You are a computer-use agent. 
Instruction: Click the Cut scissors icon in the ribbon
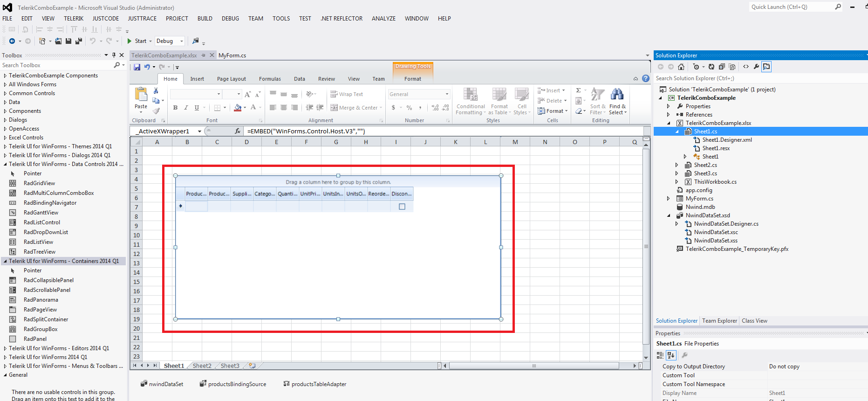pyautogui.click(x=156, y=91)
